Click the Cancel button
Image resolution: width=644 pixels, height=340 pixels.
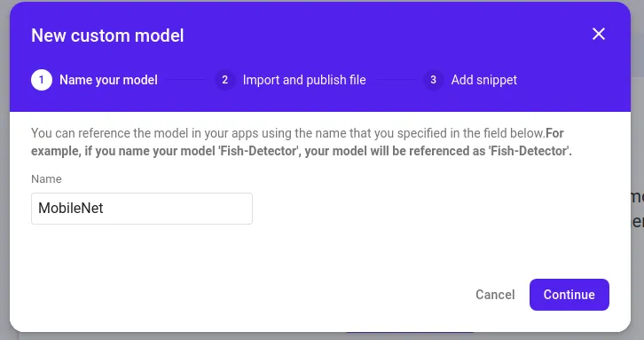pos(495,295)
